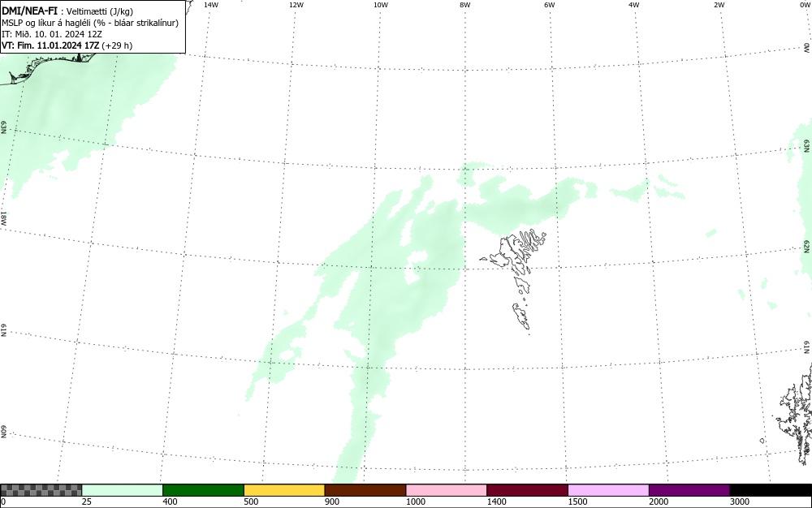
Task: Click the light green 25–400 legend swatch
Action: coord(123,490)
